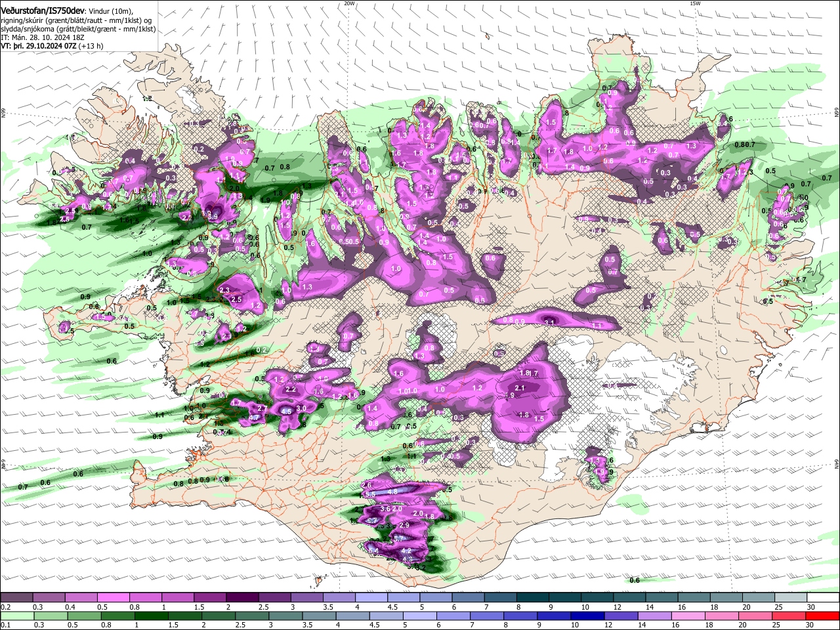Click the 15W longitude label
840x630 pixels.
tap(695, 3)
